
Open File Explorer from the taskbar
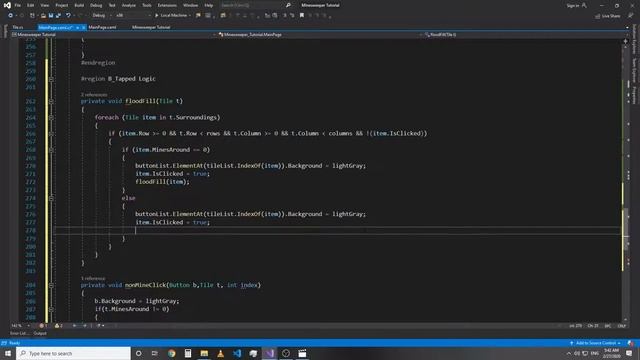click(204, 353)
